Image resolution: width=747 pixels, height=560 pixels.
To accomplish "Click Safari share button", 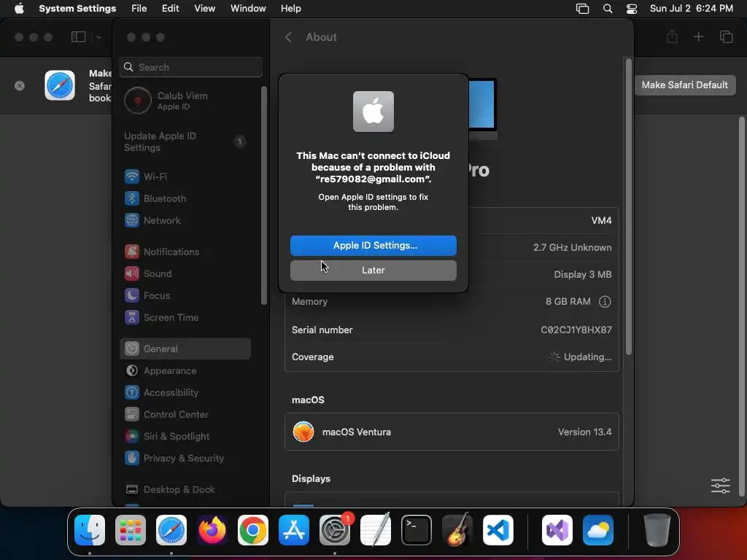I will (672, 36).
